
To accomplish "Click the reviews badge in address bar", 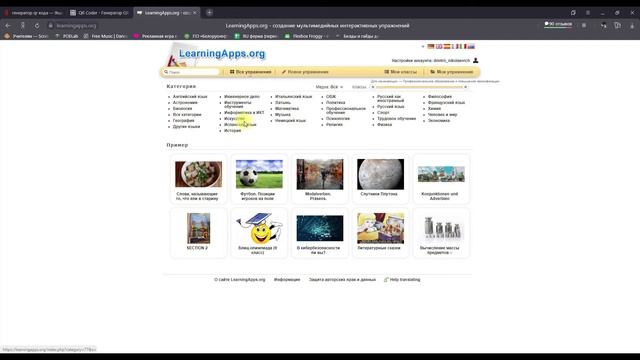I will pos(558,24).
